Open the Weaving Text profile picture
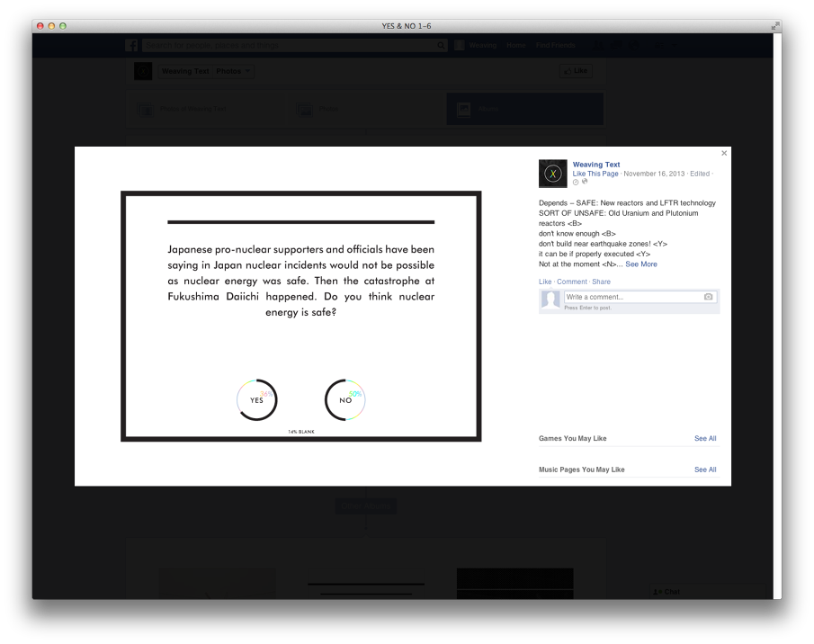Screen dimensions: 814x644 tap(551, 173)
